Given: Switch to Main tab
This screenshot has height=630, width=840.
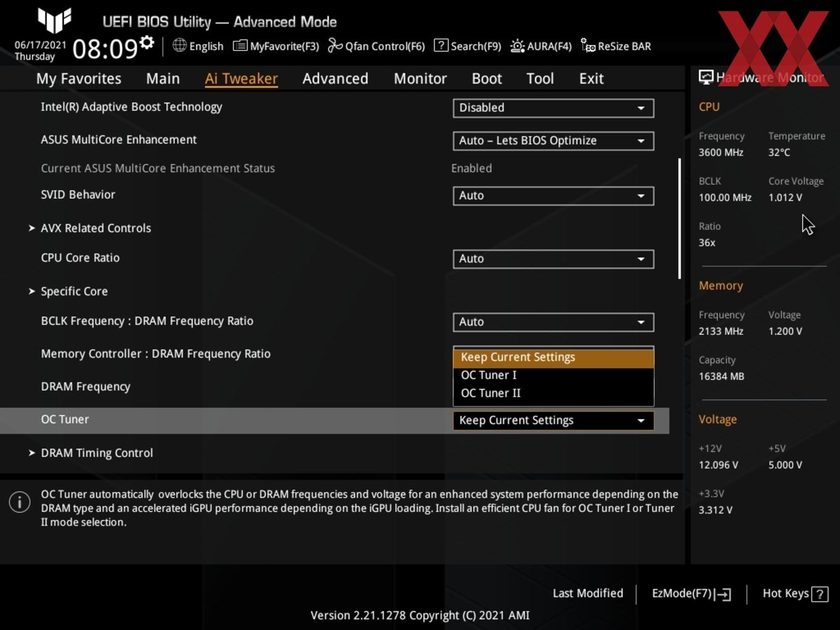Looking at the screenshot, I should click(x=163, y=78).
